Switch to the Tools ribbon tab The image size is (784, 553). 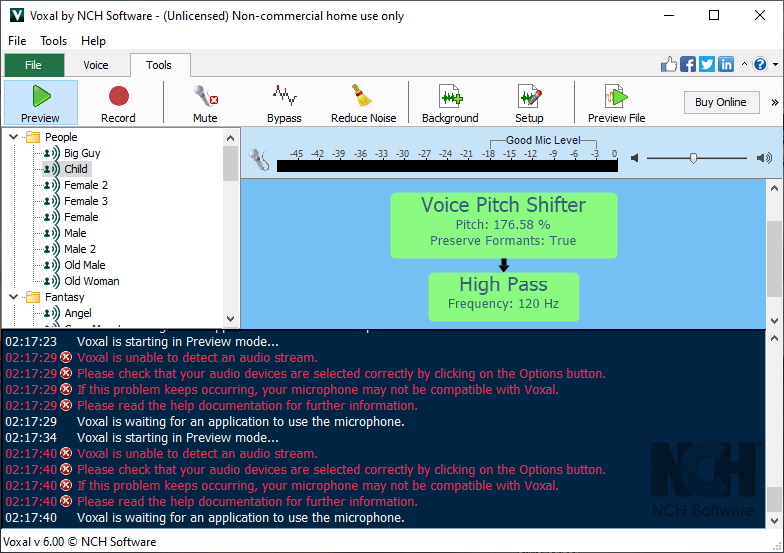pos(159,65)
